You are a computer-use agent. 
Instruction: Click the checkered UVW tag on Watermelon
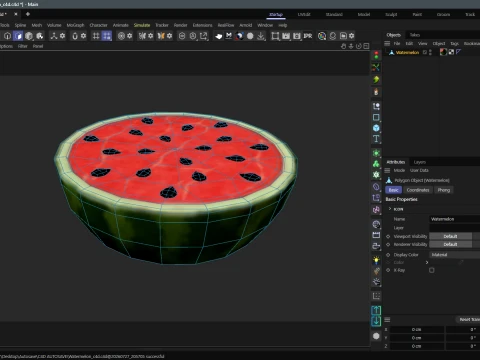click(451, 52)
